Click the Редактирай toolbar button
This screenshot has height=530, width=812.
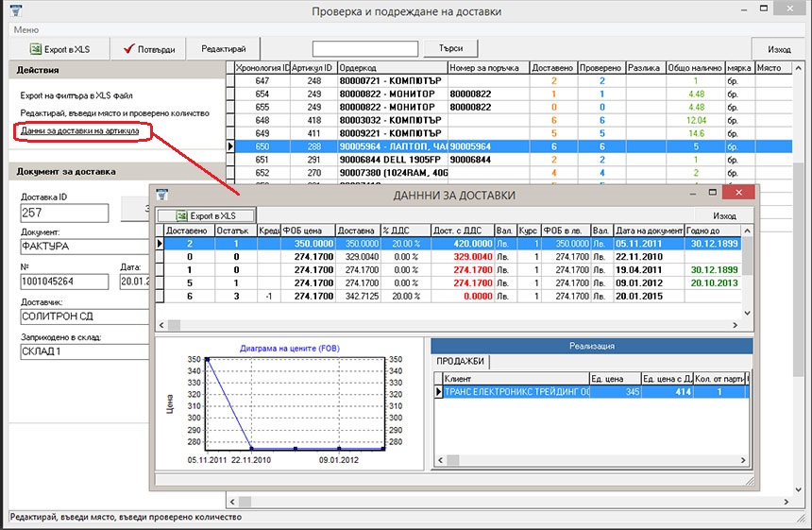[x=223, y=49]
